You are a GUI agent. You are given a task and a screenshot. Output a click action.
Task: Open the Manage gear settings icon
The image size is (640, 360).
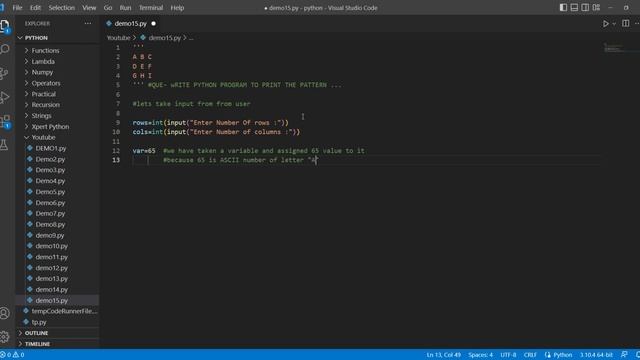(x=4, y=337)
